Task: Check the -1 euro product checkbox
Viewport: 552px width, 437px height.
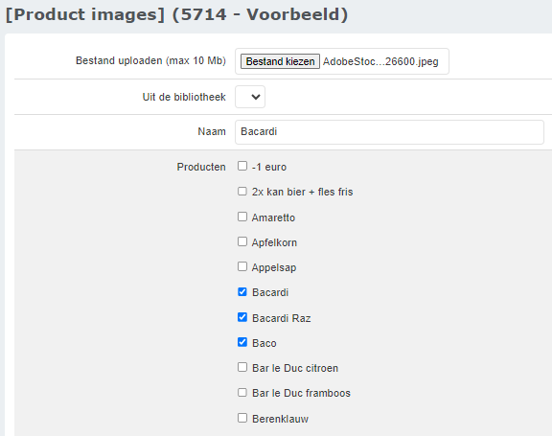Action: (x=242, y=166)
